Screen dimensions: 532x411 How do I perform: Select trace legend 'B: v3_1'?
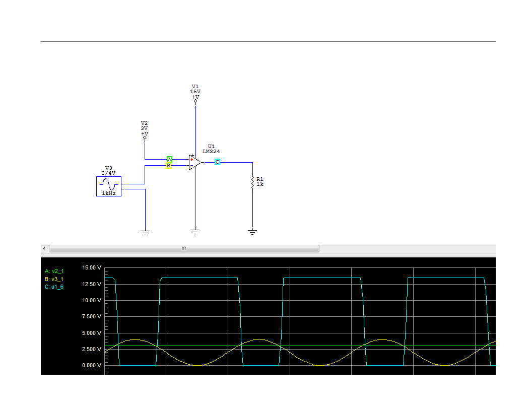(54, 279)
